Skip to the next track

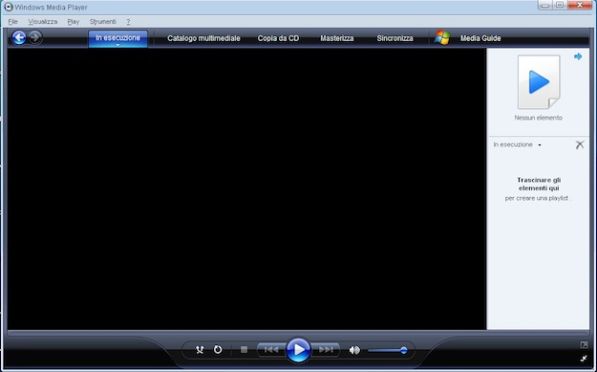pyautogui.click(x=326, y=350)
